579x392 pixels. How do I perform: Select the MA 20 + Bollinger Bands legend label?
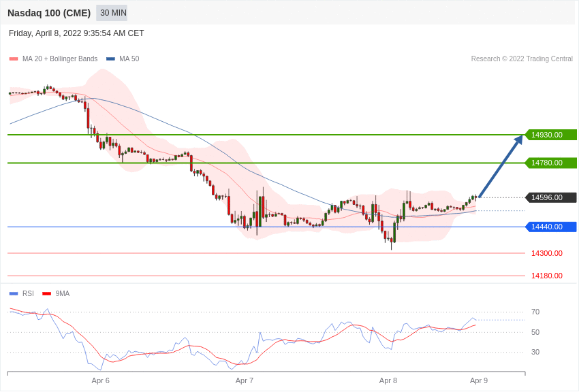[x=60, y=59]
